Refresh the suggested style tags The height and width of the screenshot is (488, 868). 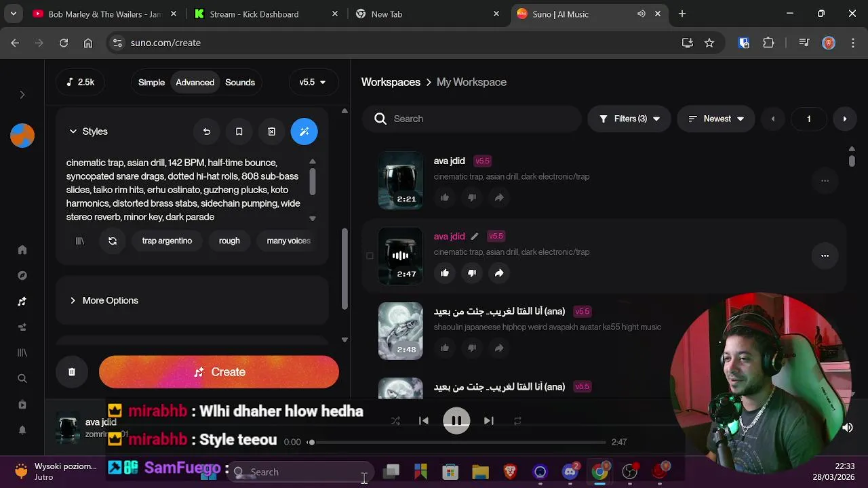pos(113,241)
